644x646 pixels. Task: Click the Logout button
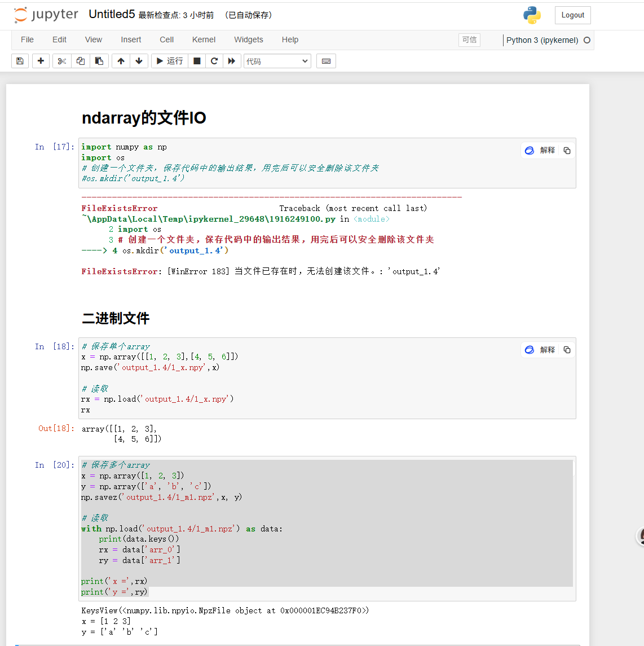click(572, 15)
